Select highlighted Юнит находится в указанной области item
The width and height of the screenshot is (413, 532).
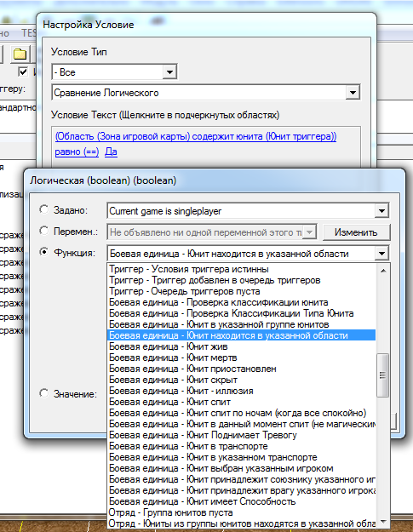tap(241, 335)
